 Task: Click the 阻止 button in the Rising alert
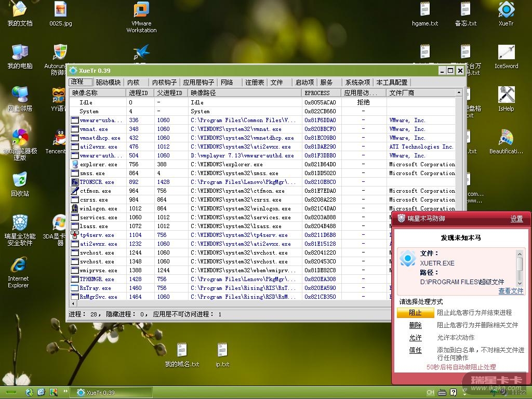[x=415, y=313]
